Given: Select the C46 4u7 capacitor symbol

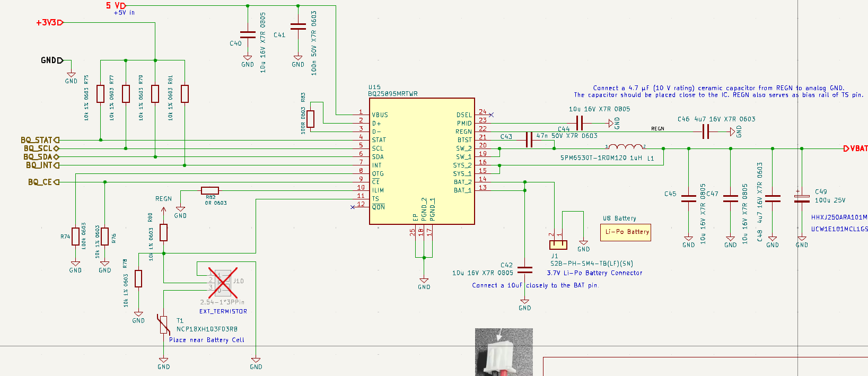Looking at the screenshot, I should 705,132.
